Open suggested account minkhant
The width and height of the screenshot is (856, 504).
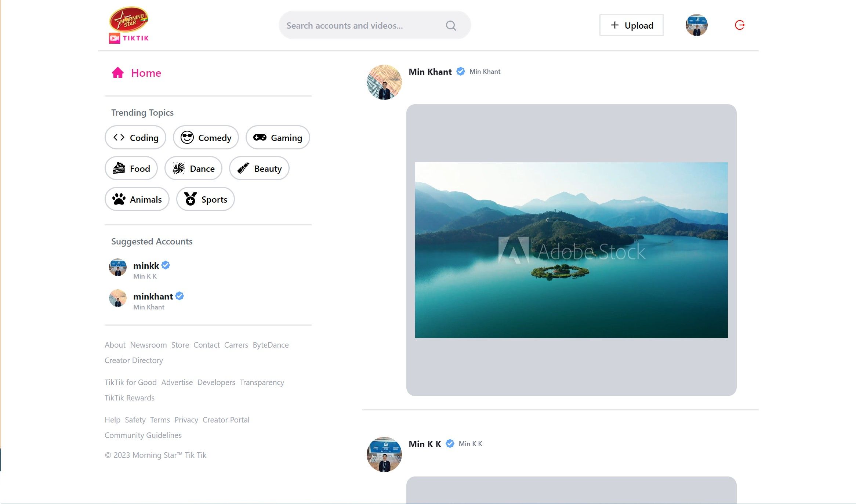[x=153, y=296]
